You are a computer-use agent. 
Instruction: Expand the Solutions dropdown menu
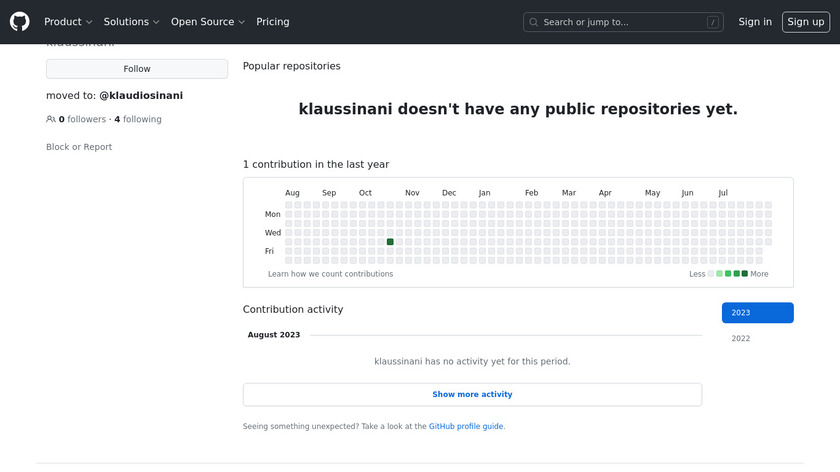click(x=132, y=22)
